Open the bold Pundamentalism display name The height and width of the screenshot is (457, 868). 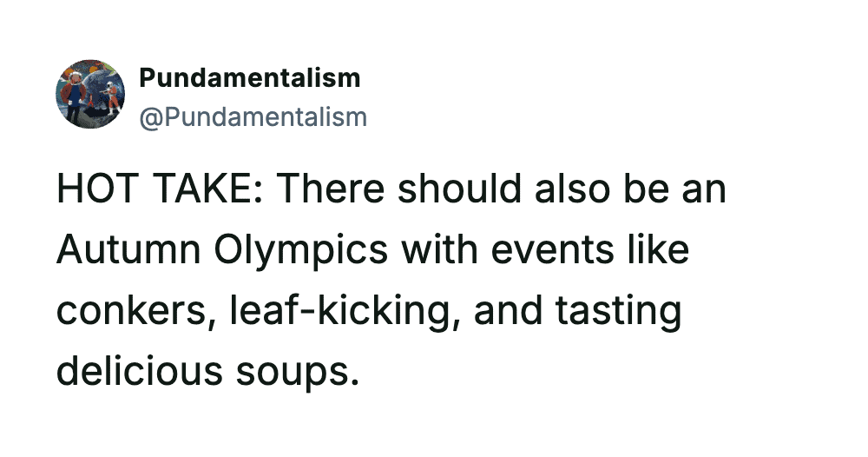pyautogui.click(x=249, y=78)
